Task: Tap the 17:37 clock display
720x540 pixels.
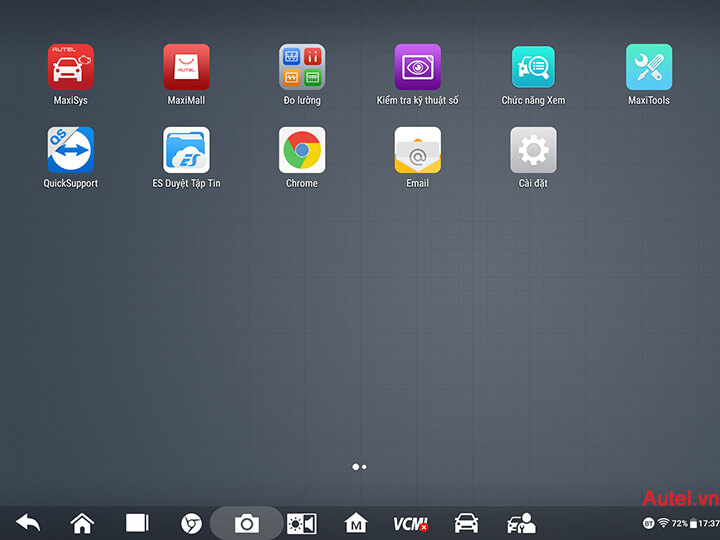Action: click(709, 523)
